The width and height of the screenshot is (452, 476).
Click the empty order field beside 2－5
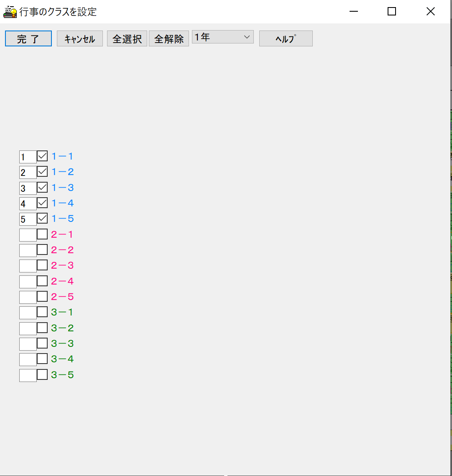click(28, 297)
